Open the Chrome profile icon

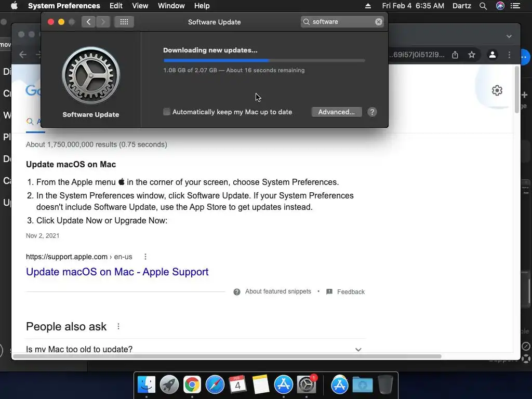pyautogui.click(x=493, y=55)
